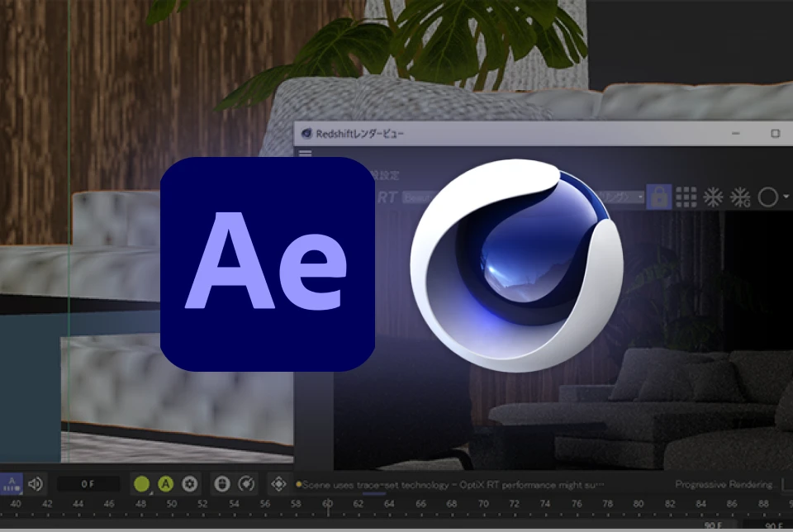Toggle the lock icon in Redshift toolbar
The width and height of the screenshot is (793, 532).
[x=659, y=197]
